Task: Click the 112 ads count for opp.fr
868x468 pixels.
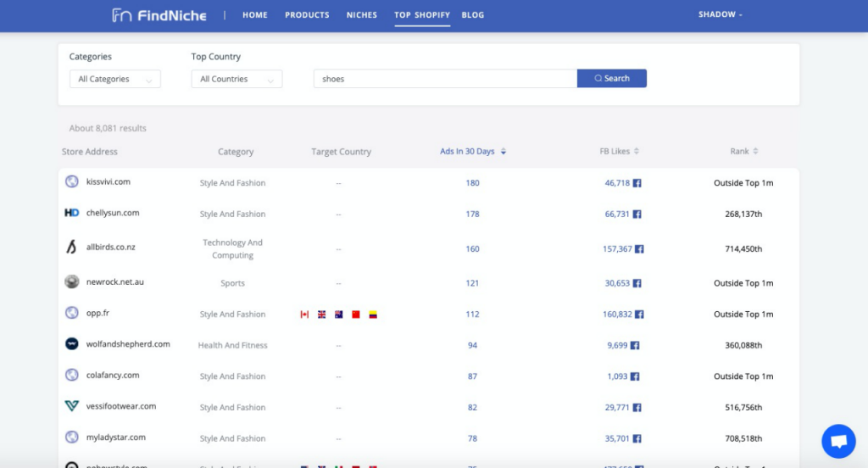Action: coord(472,314)
